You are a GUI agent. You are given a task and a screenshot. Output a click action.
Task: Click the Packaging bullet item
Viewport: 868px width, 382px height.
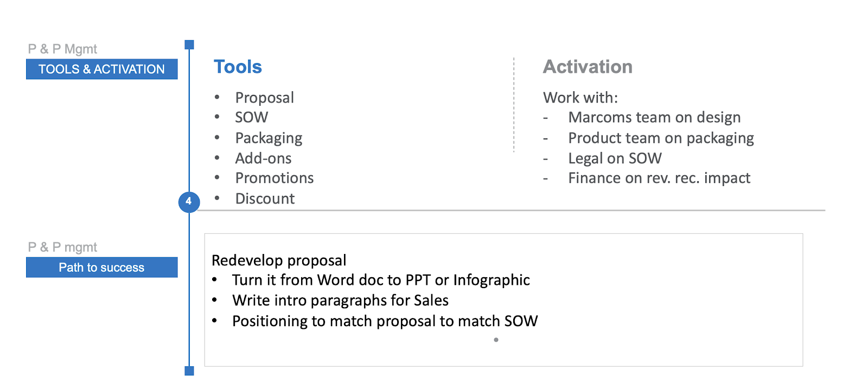tap(269, 138)
